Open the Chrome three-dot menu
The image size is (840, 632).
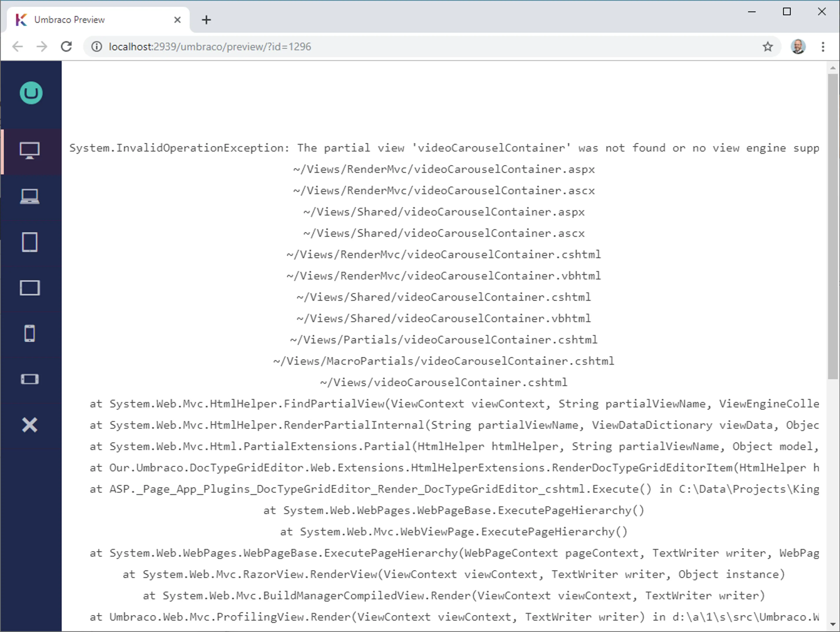point(822,47)
